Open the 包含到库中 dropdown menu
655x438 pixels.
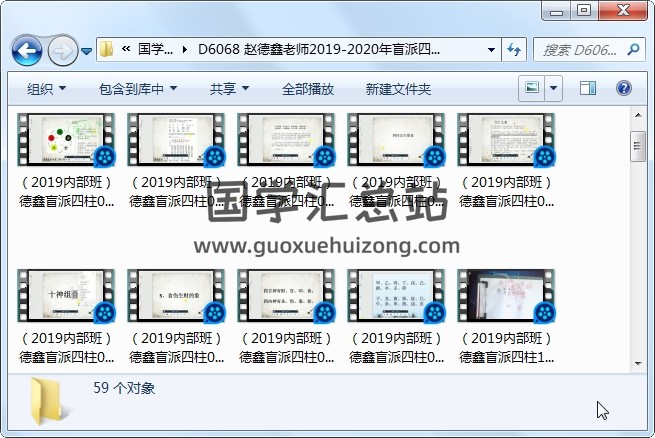click(x=138, y=89)
